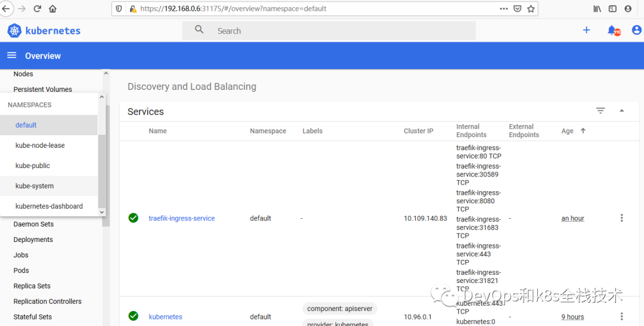Screen dimensions: 644x326
Task: Click the Cluster IP column header
Action: (x=419, y=131)
